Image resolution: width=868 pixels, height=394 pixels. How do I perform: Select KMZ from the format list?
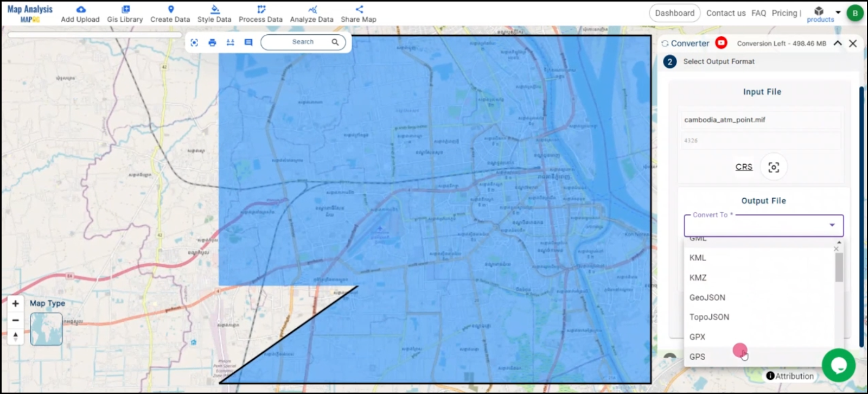click(x=759, y=277)
